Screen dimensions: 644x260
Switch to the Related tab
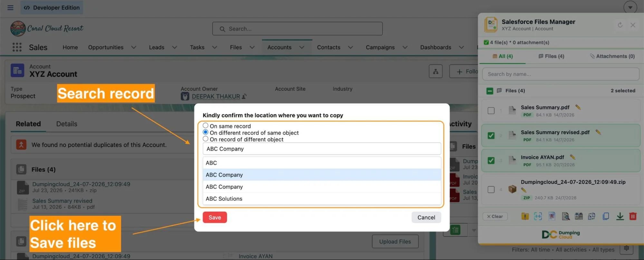tap(28, 124)
